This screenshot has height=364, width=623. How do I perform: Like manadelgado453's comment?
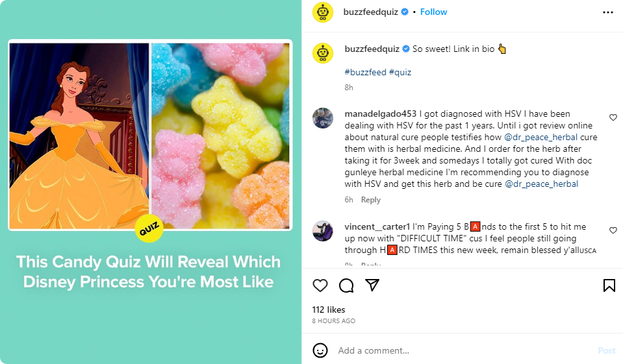pyautogui.click(x=613, y=117)
